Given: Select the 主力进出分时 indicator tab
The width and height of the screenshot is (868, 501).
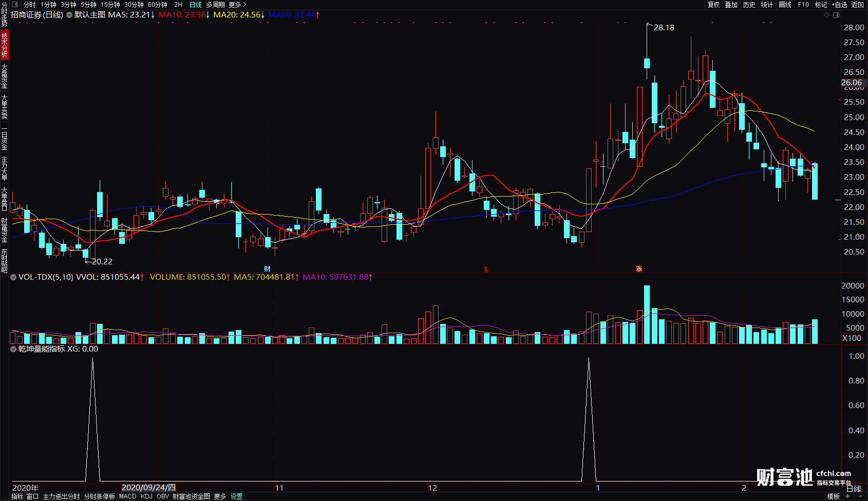Looking at the screenshot, I should [x=61, y=496].
